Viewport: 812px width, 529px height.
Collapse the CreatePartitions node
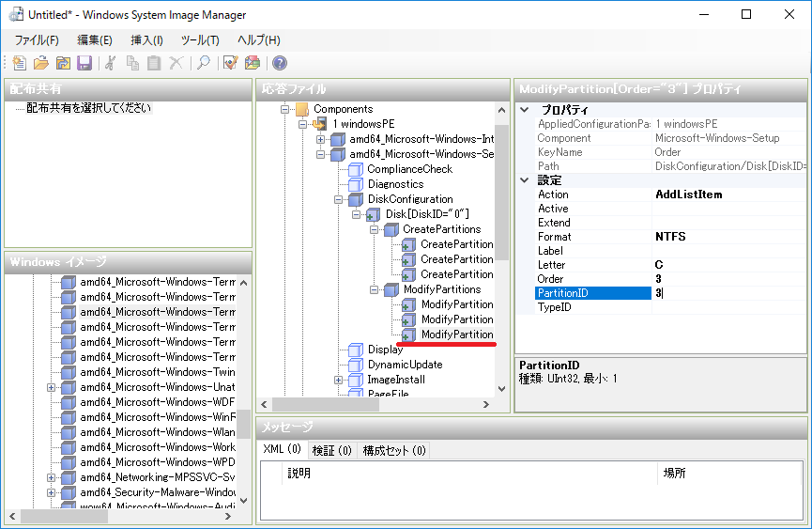(374, 229)
